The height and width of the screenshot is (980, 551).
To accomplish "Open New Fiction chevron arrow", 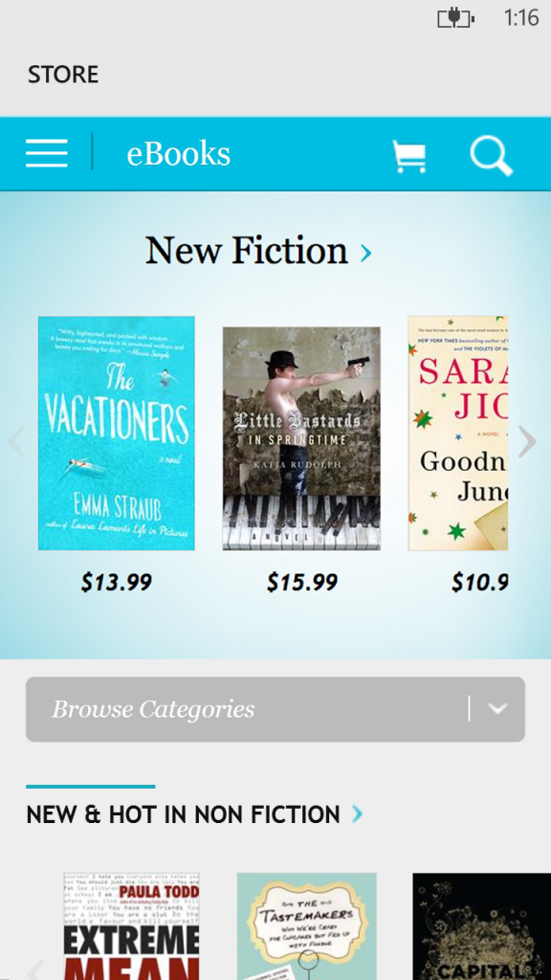I will tap(366, 253).
